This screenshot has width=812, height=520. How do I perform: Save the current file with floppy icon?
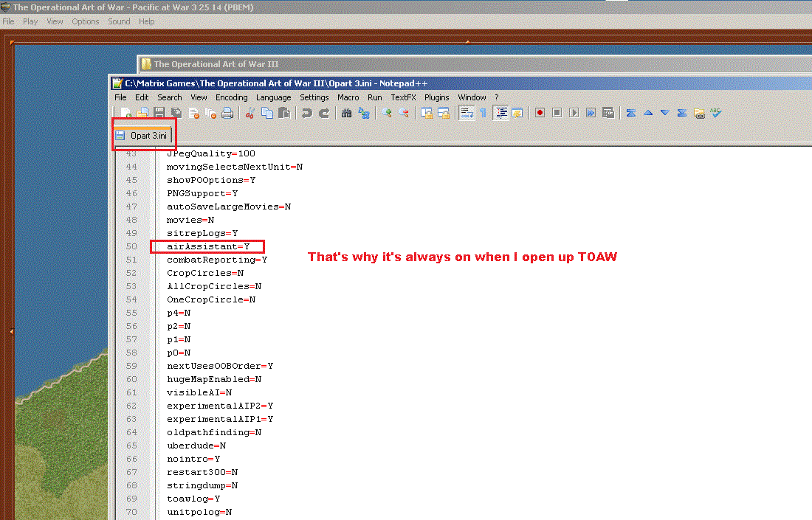(x=159, y=113)
